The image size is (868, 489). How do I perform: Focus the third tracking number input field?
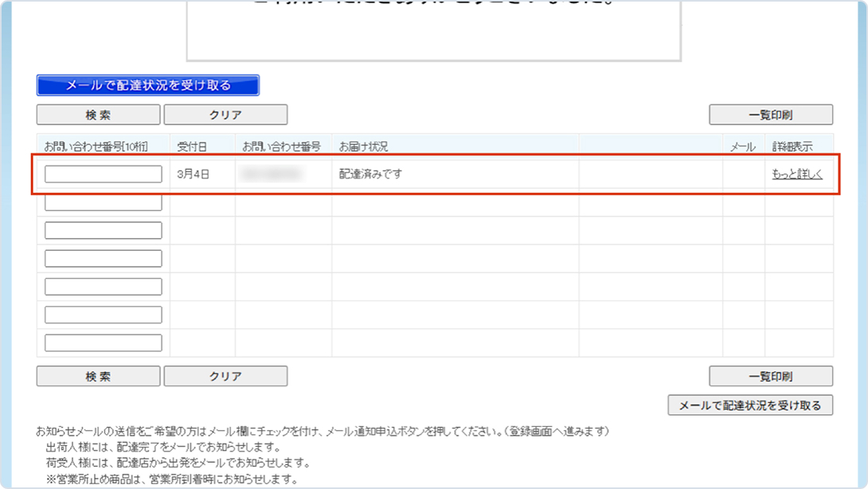coord(104,230)
